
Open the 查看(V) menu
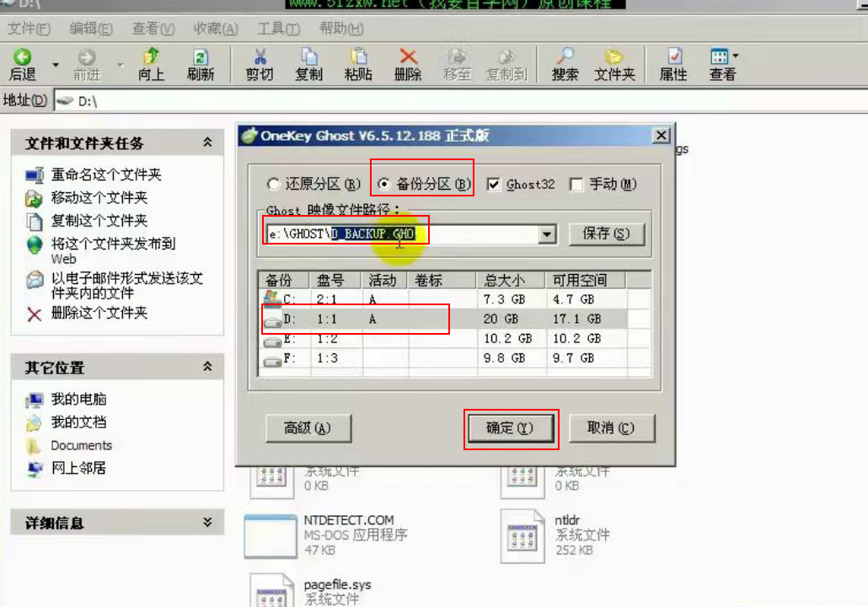[153, 29]
